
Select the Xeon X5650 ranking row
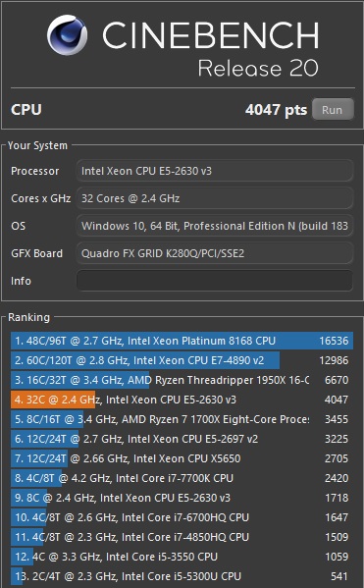[x=182, y=458]
